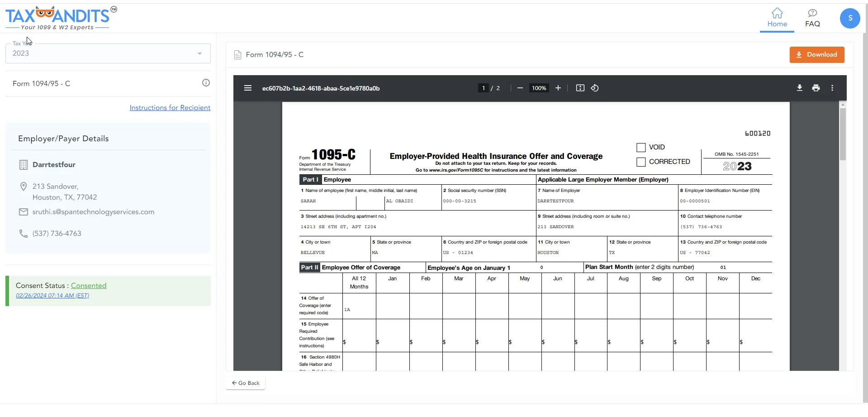Check the CORRECTED checkbox on the form
Screen dimensions: 868x417
pos(640,162)
